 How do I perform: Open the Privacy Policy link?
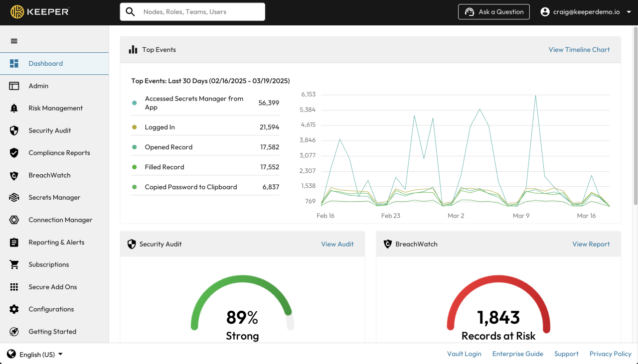(x=611, y=354)
